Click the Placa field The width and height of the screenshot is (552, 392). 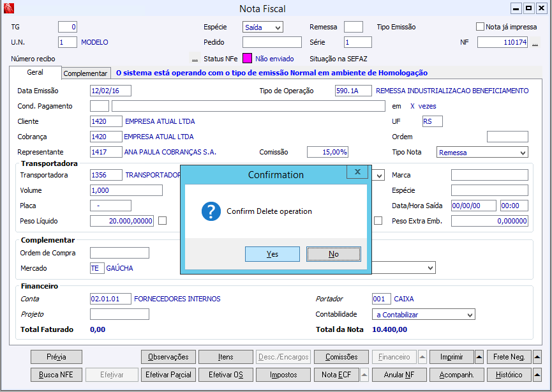110,206
